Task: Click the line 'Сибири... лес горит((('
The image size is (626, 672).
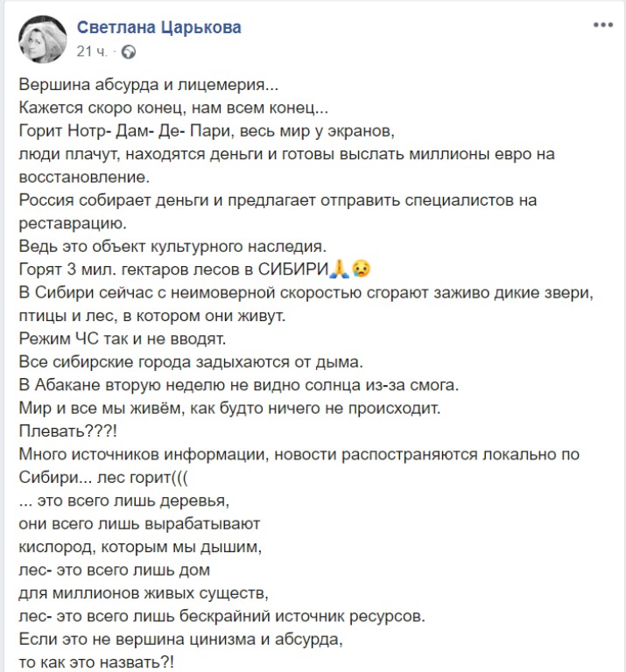Action: [103, 478]
